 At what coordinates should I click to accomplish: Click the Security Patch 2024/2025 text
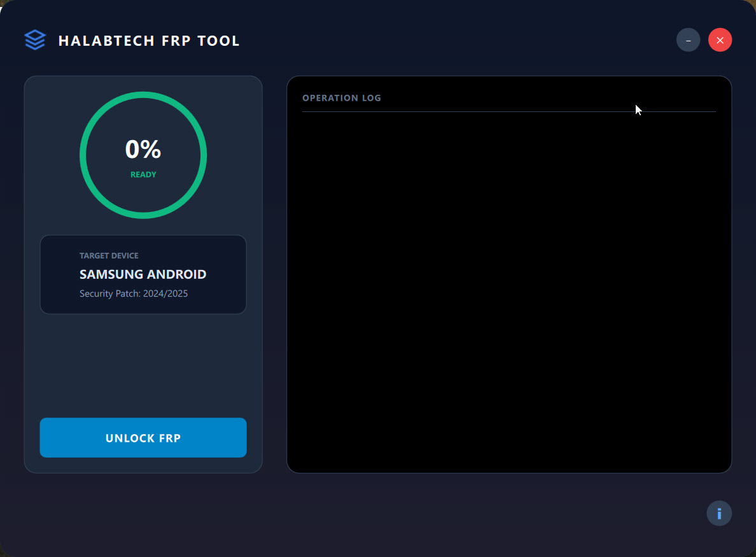pyautogui.click(x=133, y=293)
